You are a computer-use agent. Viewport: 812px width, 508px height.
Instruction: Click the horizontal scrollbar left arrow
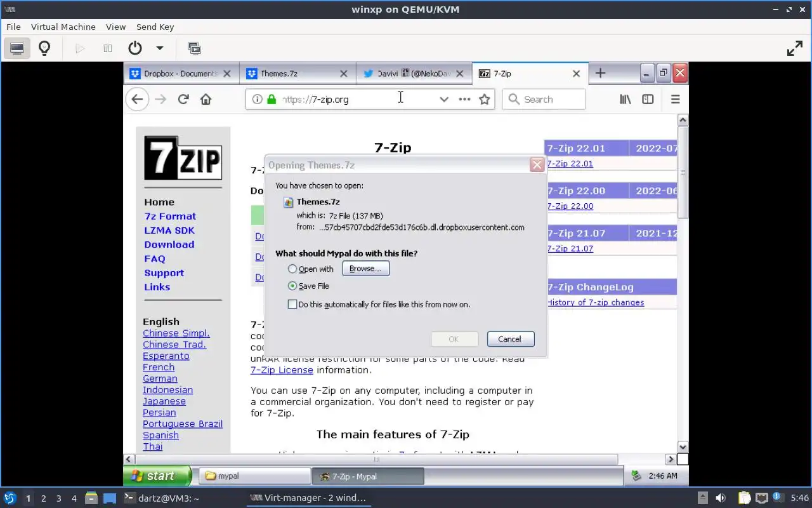129,459
